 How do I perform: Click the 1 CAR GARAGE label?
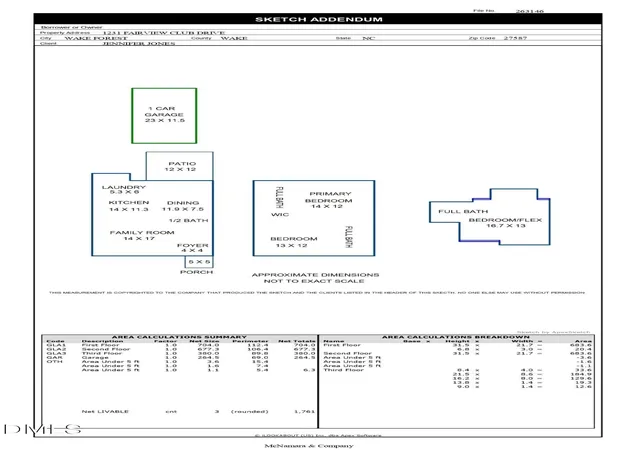coord(164,114)
